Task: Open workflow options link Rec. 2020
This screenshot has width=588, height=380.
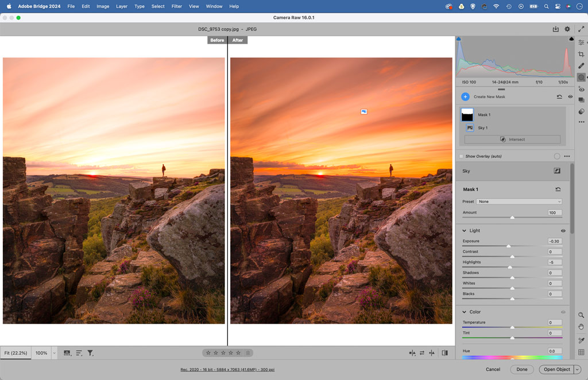Action: 227,370
